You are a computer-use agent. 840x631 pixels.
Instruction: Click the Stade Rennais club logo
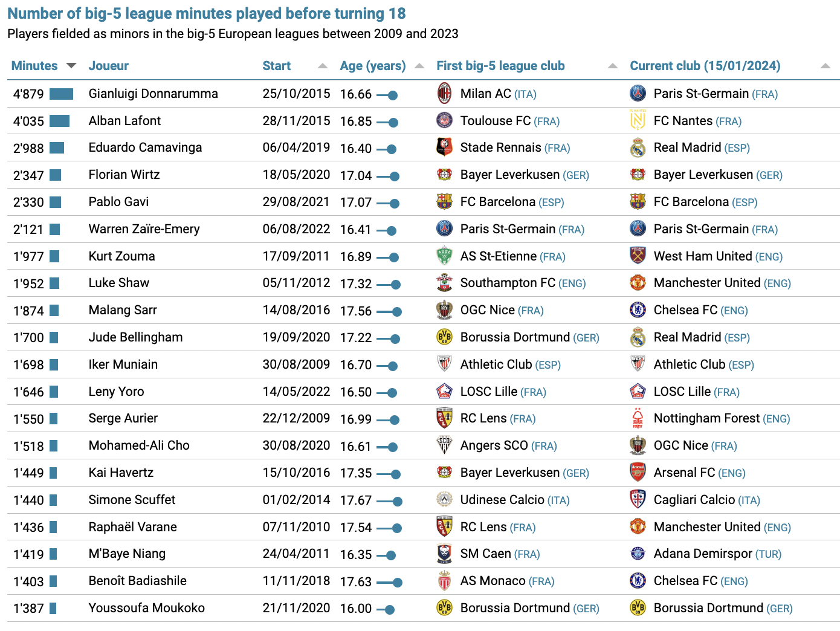444,147
